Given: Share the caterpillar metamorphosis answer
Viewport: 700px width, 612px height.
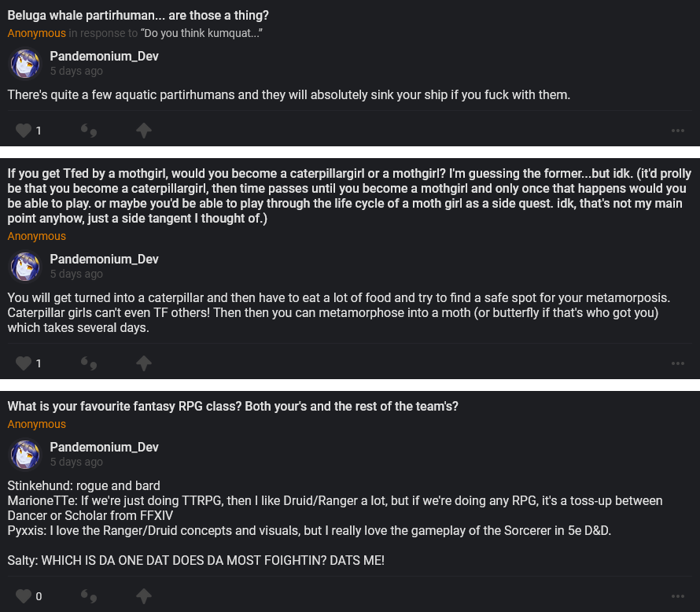Looking at the screenshot, I should point(143,363).
